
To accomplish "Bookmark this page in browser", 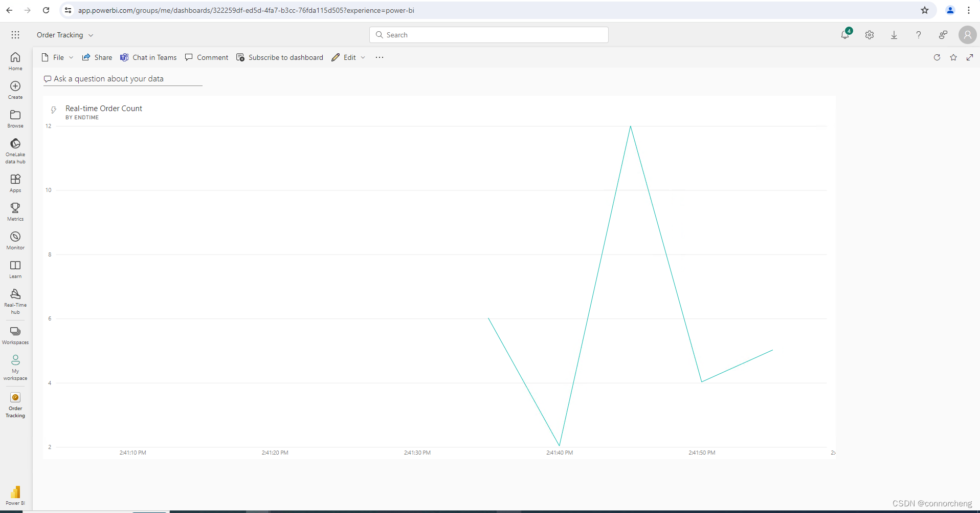I will click(925, 10).
